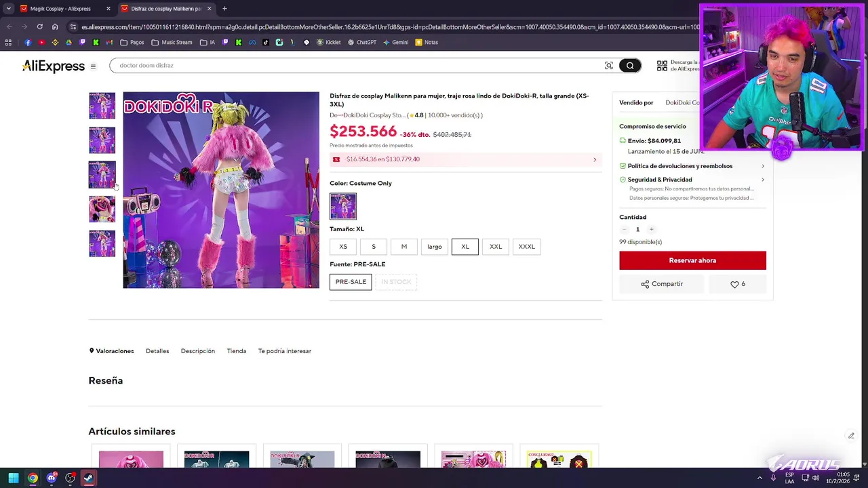Reload the AliExpress page
This screenshot has height=488, width=868.
pyautogui.click(x=39, y=26)
